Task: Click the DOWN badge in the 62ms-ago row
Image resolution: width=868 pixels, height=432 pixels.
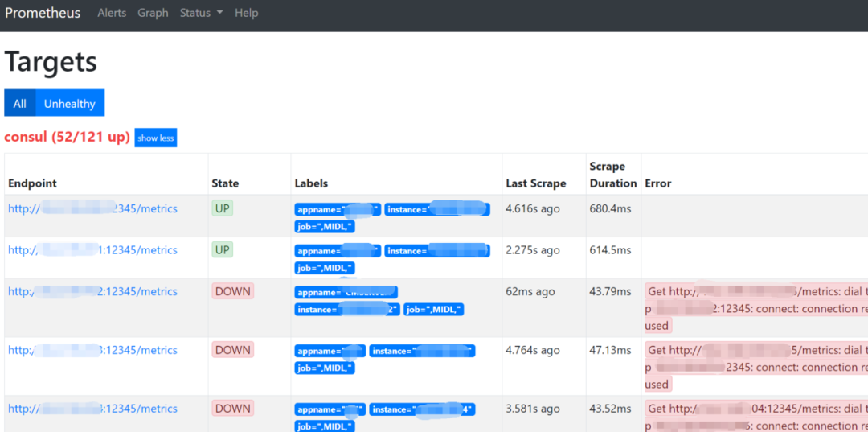Action: click(232, 291)
